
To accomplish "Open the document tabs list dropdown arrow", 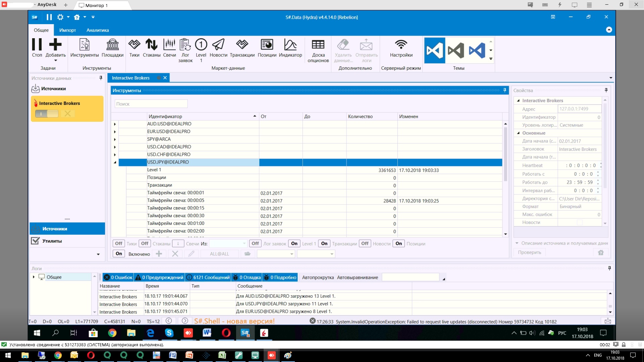I will (611, 78).
